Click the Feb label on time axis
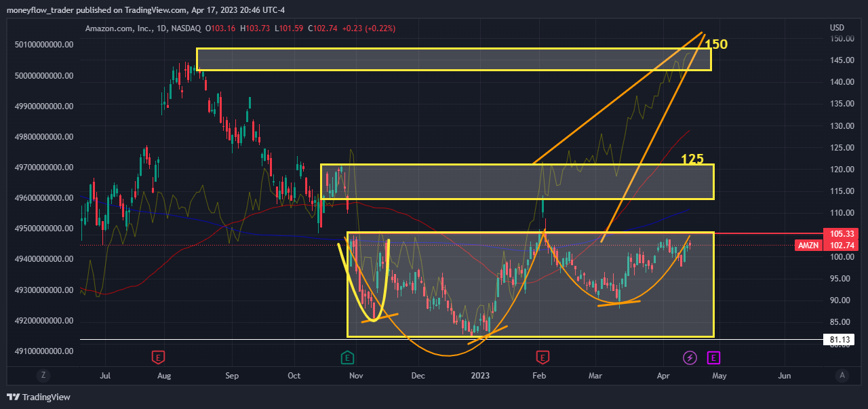The height and width of the screenshot is (409, 868). (x=539, y=375)
